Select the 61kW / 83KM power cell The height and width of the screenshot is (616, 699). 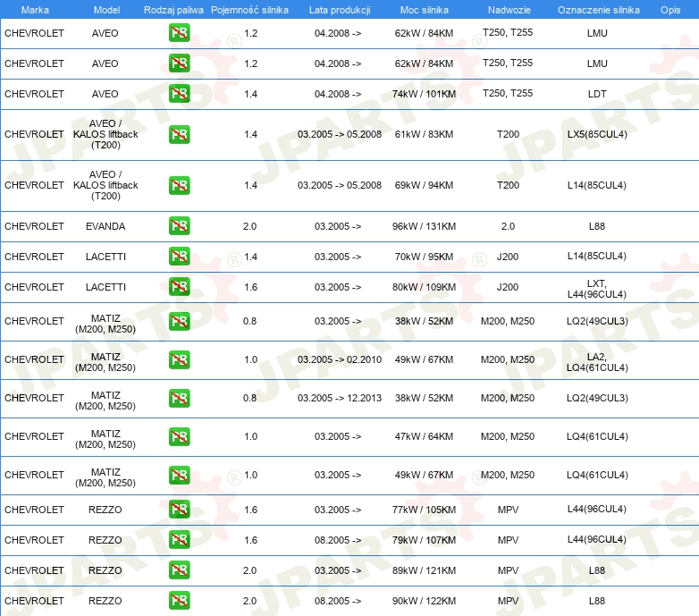[x=424, y=134]
